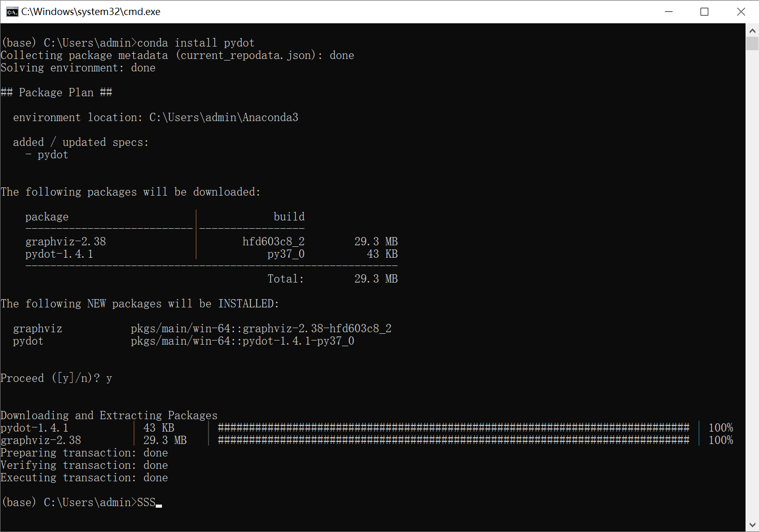Viewport: 759px width, 532px height.
Task: Click the cmd.exe title bar icon
Action: [12, 12]
